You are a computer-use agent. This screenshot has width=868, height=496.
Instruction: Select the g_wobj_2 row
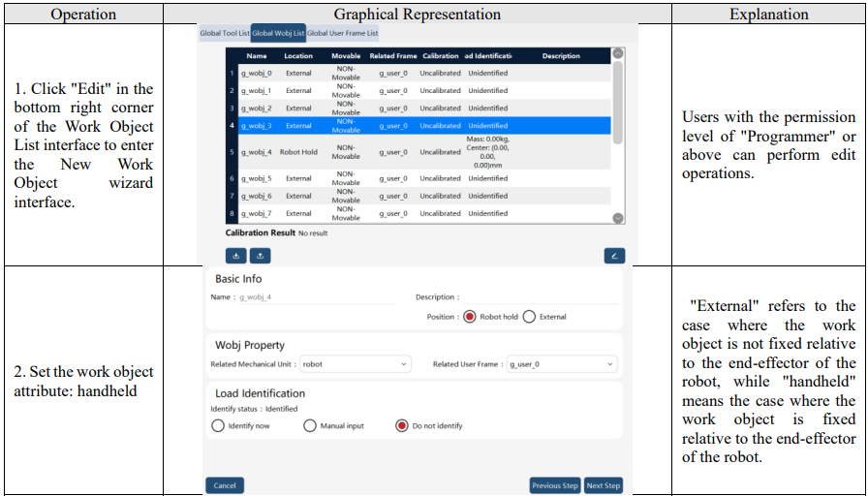point(419,108)
